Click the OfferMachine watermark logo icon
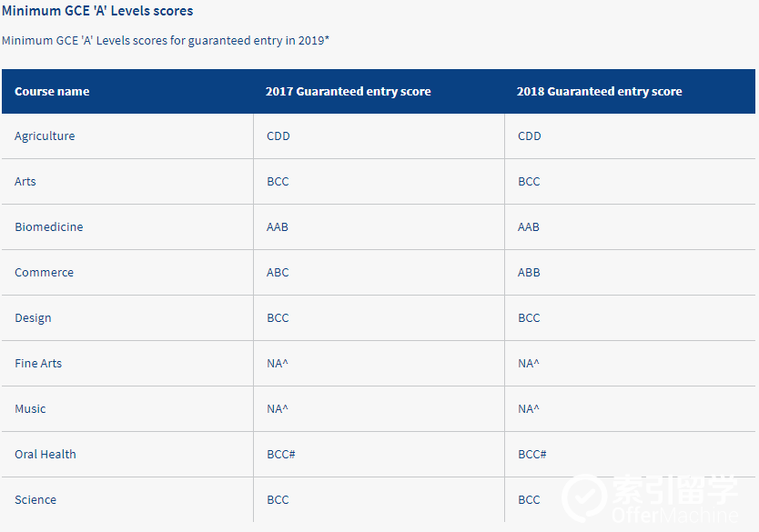Image resolution: width=759 pixels, height=532 pixels. [x=585, y=497]
